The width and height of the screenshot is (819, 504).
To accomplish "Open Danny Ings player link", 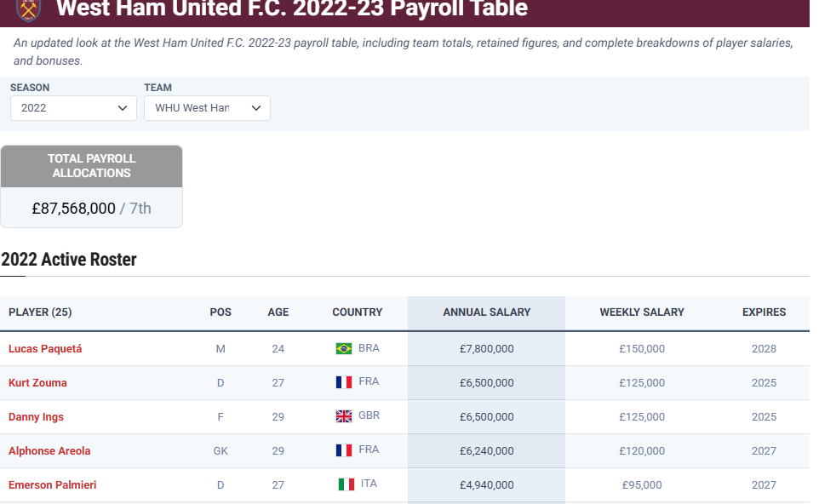I will pos(36,417).
